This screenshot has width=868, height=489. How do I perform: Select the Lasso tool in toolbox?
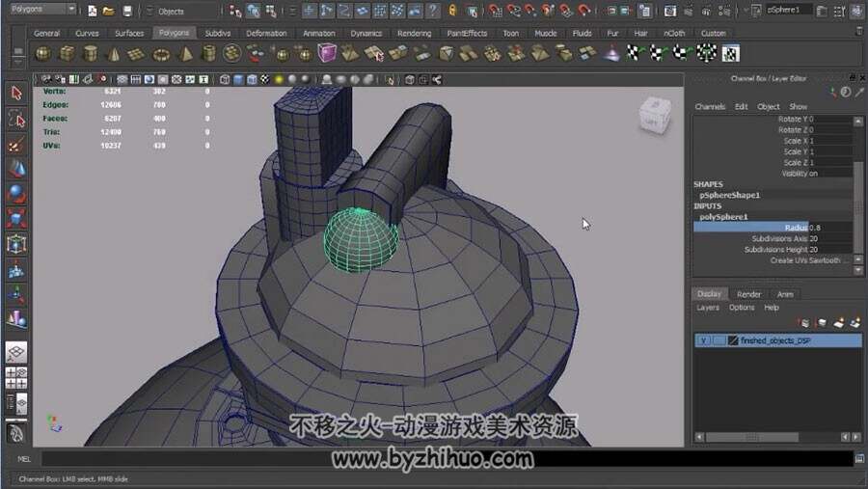click(16, 119)
